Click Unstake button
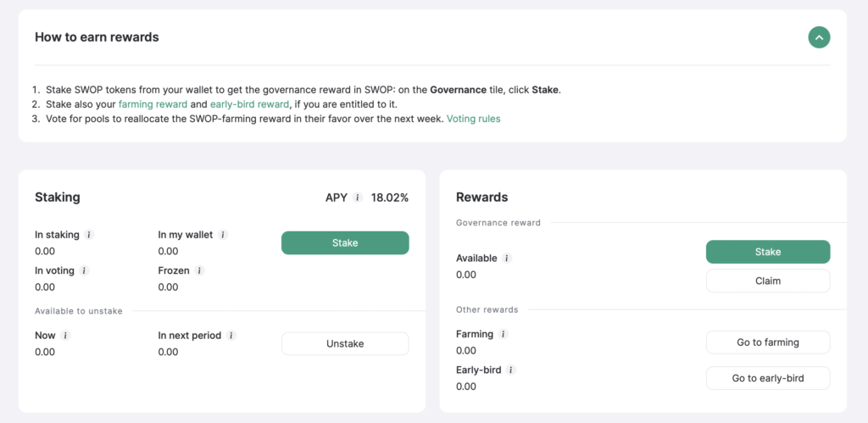 [345, 344]
